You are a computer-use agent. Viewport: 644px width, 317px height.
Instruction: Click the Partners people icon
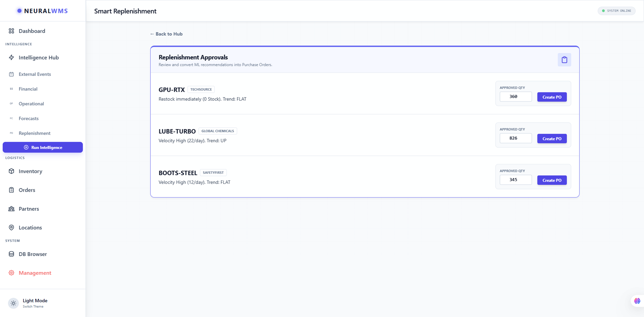(11, 209)
